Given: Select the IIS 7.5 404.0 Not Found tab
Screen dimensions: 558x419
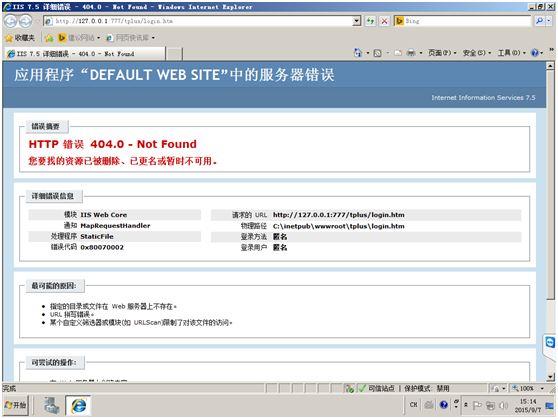Looking at the screenshot, I should (85, 54).
